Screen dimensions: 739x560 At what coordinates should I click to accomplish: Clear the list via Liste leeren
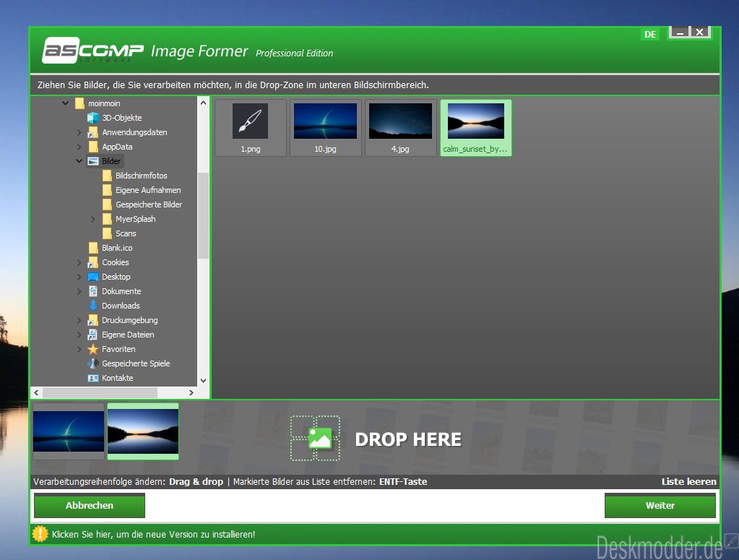[688, 482]
